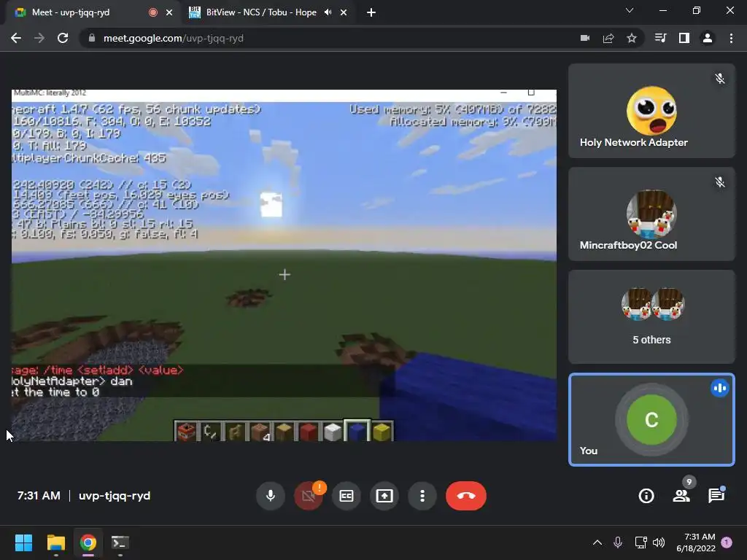Toggle Chrome side panel
The image size is (747, 560).
click(x=684, y=38)
